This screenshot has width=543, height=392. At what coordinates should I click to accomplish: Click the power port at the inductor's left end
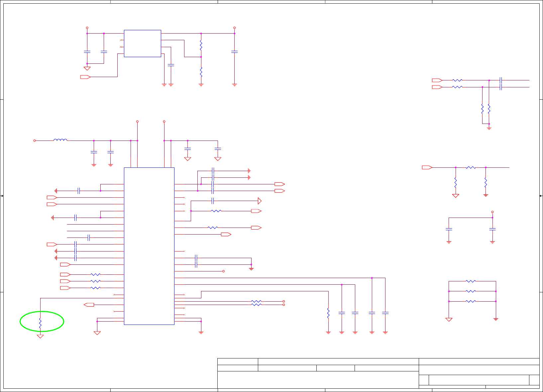35,141
